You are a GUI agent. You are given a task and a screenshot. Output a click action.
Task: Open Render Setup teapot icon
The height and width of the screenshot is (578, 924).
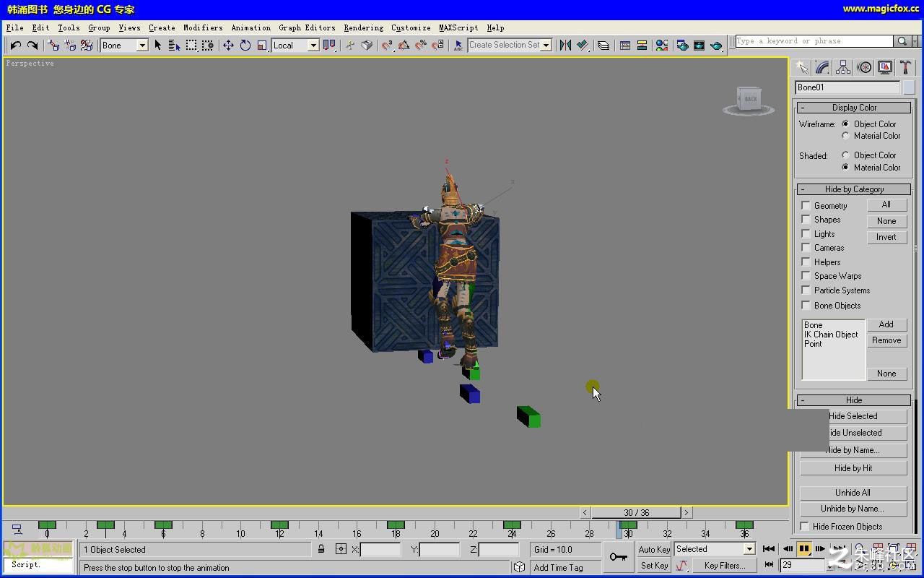[x=682, y=45]
